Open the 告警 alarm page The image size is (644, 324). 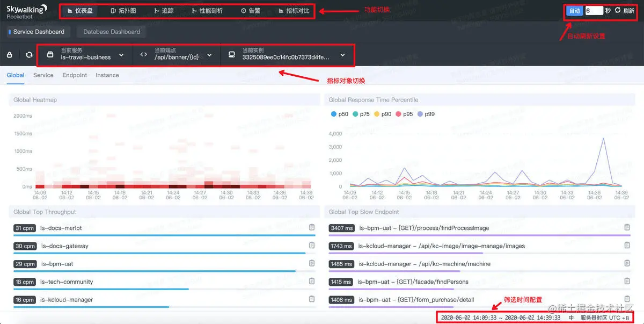(251, 11)
